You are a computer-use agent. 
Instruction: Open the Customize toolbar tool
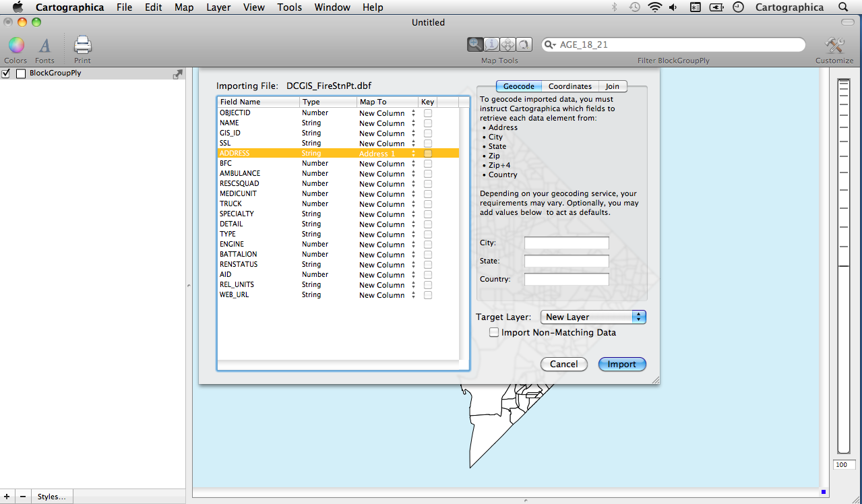coord(834,46)
